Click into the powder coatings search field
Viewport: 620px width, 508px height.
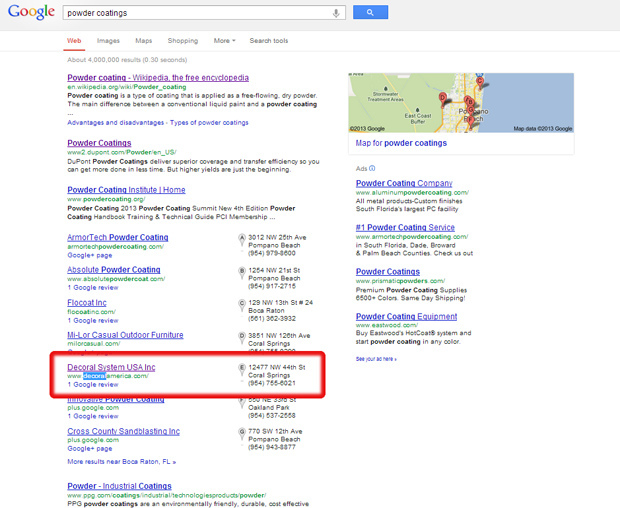tap(195, 13)
